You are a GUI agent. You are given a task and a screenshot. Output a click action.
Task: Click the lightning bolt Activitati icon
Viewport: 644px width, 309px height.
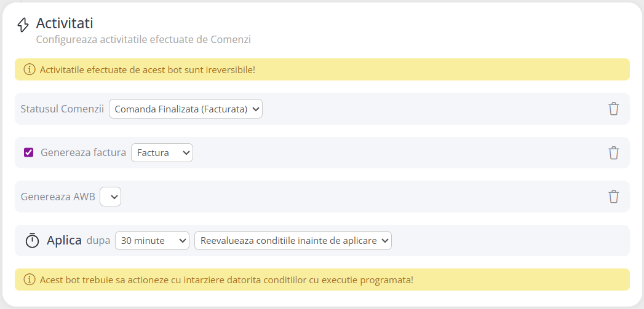click(x=23, y=25)
